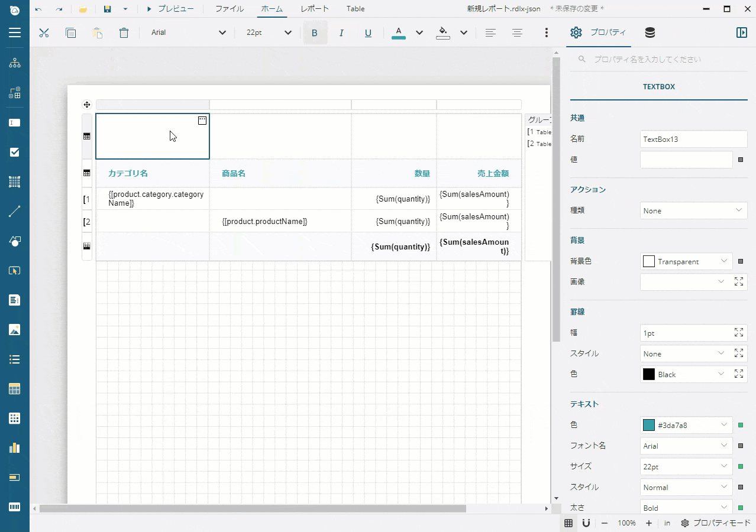The height and width of the screenshot is (532, 756).
Task: Open the Layers panel at top right
Action: click(649, 33)
